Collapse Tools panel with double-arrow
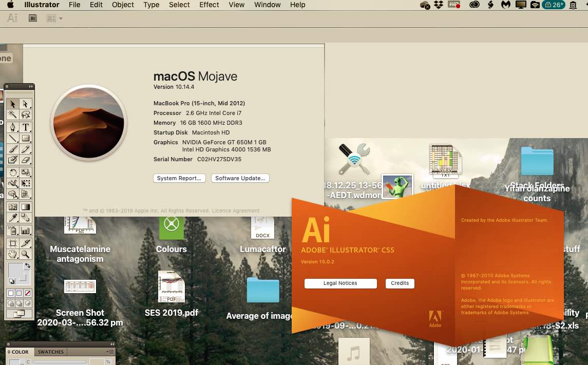588x365 pixels. tap(31, 87)
